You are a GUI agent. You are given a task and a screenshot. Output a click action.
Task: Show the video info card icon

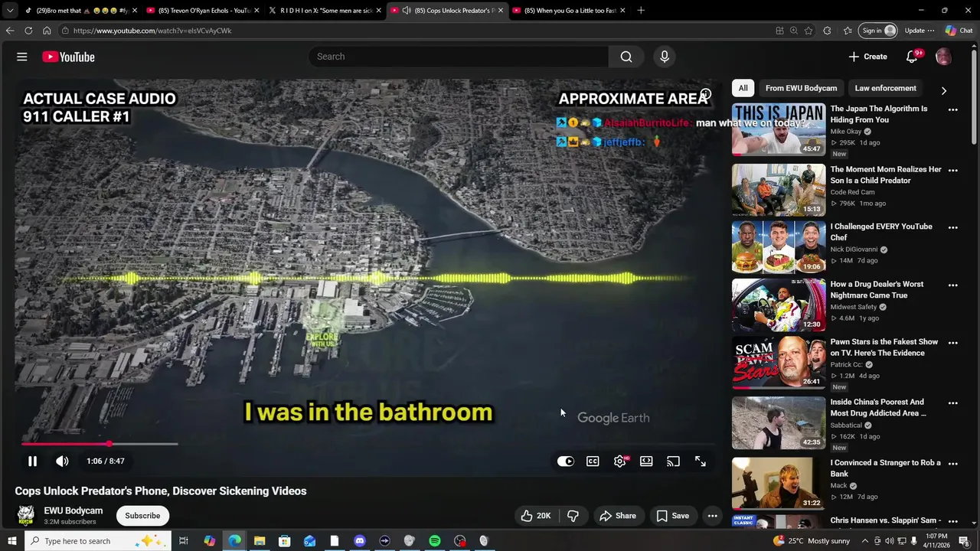pos(705,95)
